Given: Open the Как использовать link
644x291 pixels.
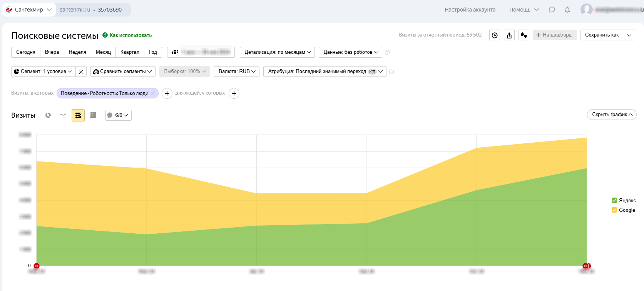Looking at the screenshot, I should pos(130,35).
